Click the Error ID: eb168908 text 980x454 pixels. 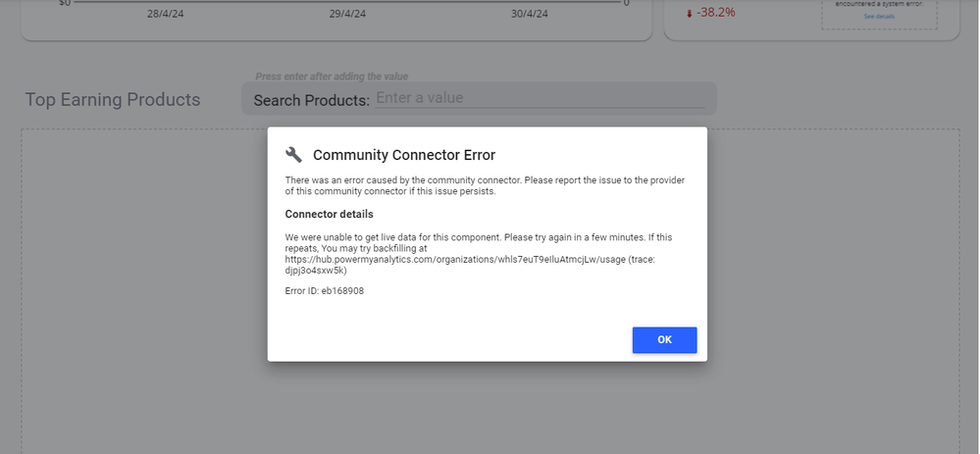[x=325, y=291]
